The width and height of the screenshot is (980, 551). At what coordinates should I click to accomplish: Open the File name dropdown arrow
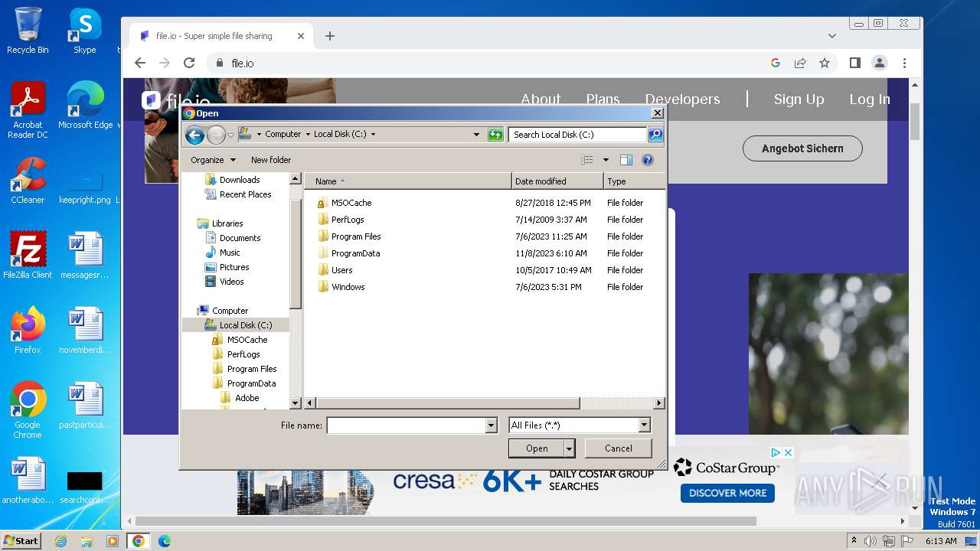click(492, 425)
